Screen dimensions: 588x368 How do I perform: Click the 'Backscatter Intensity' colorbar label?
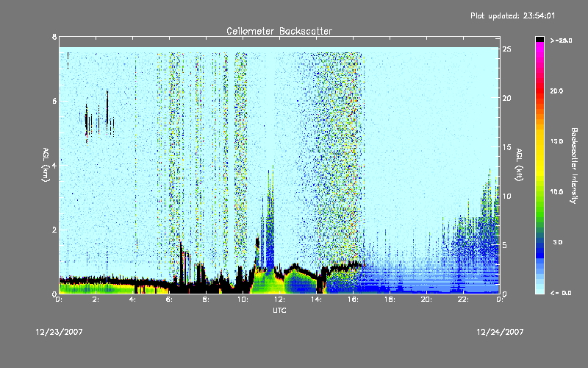click(574, 166)
